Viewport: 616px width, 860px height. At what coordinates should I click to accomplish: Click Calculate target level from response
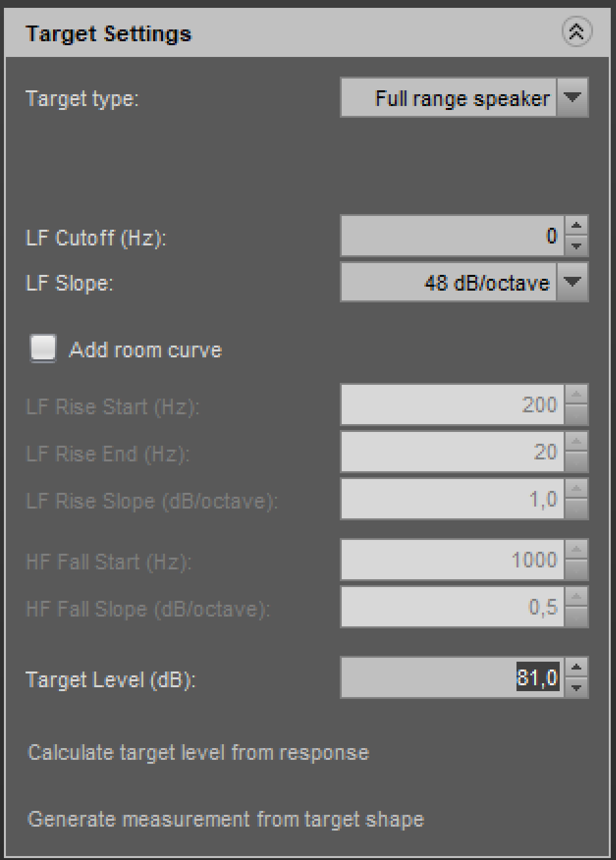click(x=198, y=753)
